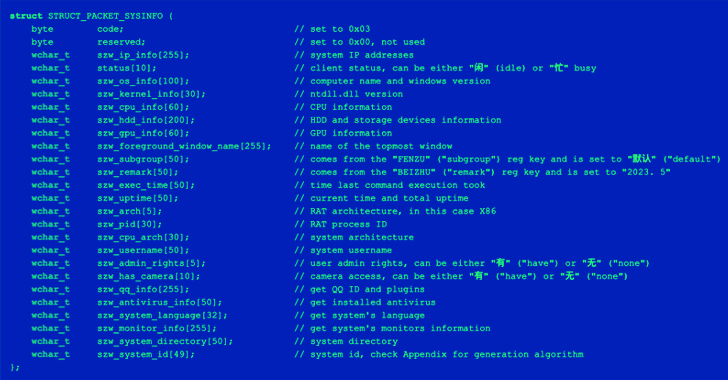
Task: Select the szw_exec_time[50] field
Action: tap(146, 185)
